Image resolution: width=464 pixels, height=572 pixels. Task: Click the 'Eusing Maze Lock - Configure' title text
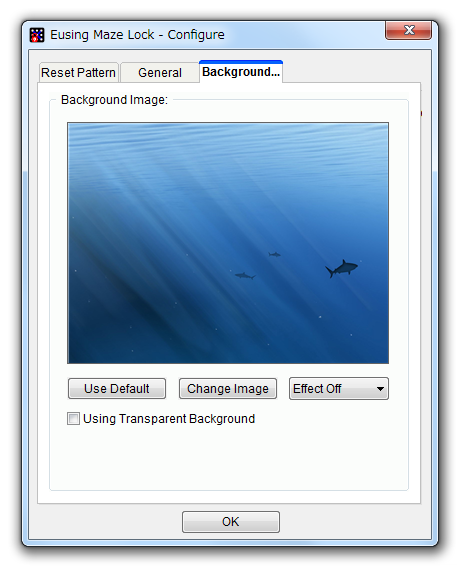click(x=137, y=35)
